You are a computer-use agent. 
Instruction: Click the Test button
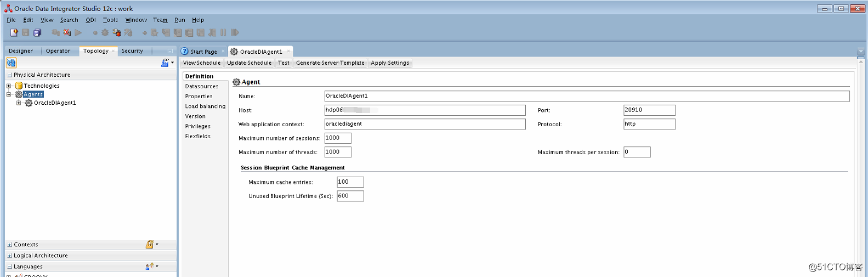pos(283,63)
